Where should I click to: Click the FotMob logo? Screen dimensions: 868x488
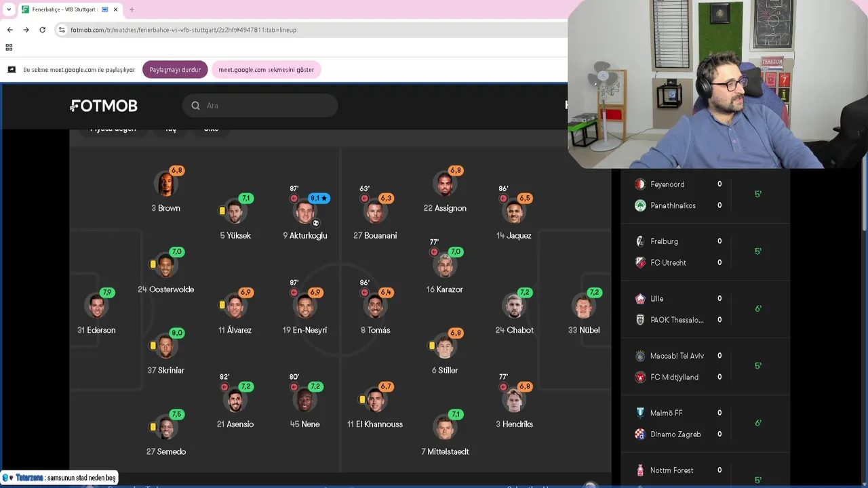(104, 106)
